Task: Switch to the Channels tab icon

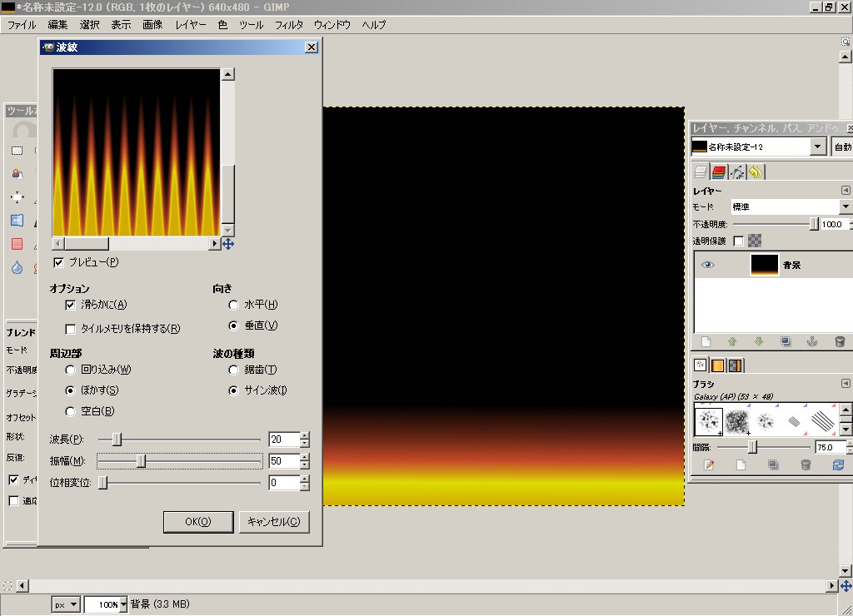Action: point(719,172)
